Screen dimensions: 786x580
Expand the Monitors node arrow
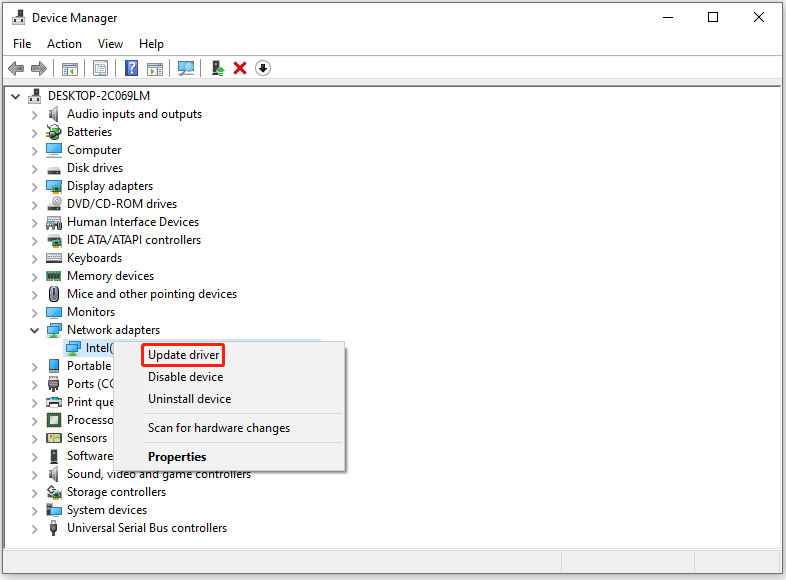34,313
